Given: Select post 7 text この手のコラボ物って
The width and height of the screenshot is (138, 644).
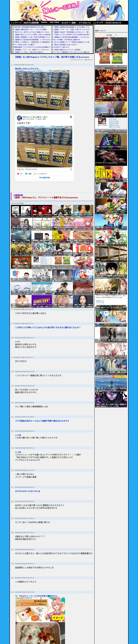Looking at the screenshot, I should (48, 327).
